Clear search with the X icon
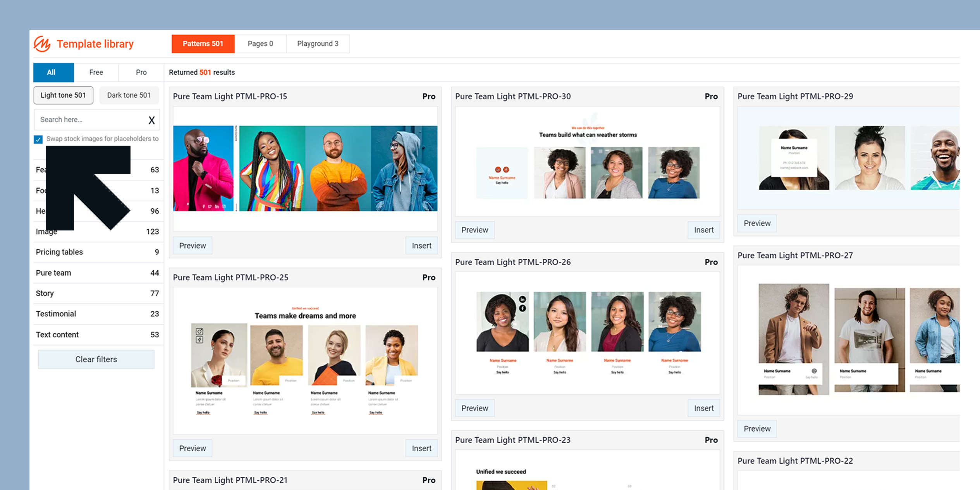 tap(151, 120)
